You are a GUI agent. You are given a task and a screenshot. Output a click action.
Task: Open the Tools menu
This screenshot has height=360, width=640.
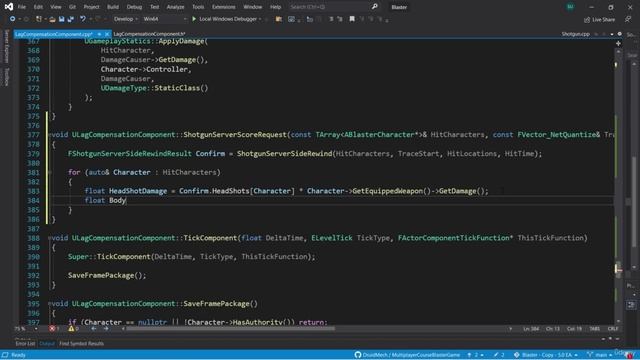198,7
